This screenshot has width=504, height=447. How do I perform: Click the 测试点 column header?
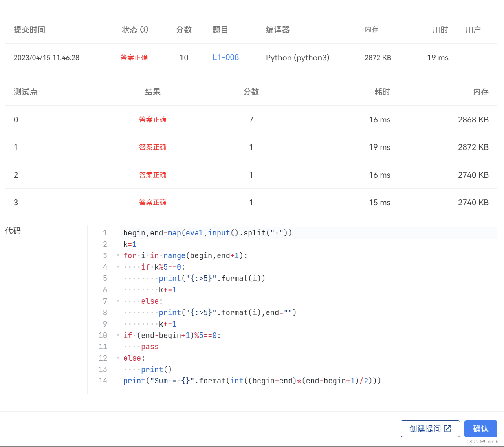click(x=26, y=91)
